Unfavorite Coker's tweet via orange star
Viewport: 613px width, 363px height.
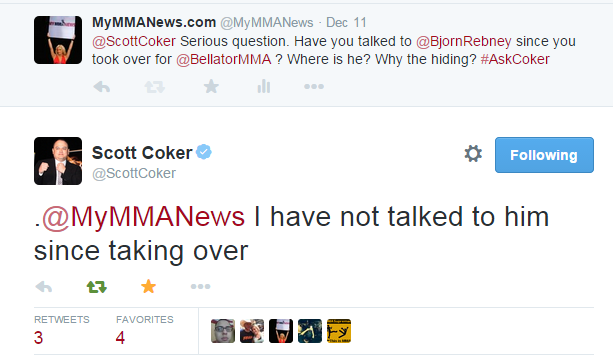tap(149, 286)
